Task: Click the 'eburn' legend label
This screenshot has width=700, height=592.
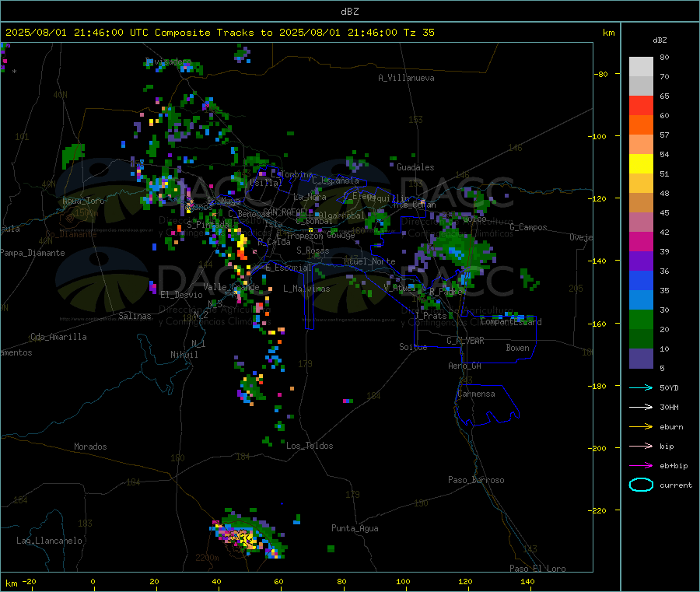Action: [x=671, y=427]
